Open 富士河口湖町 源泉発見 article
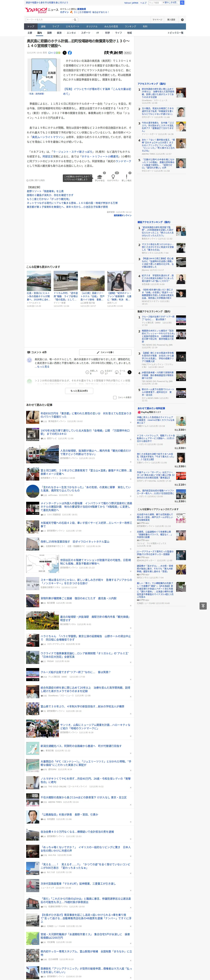The image size is (210, 980). coord(86,472)
